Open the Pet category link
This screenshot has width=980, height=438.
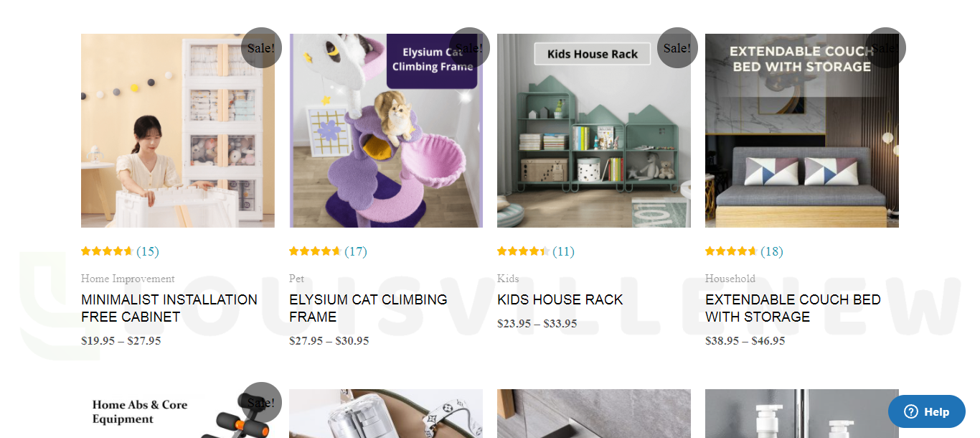[296, 279]
